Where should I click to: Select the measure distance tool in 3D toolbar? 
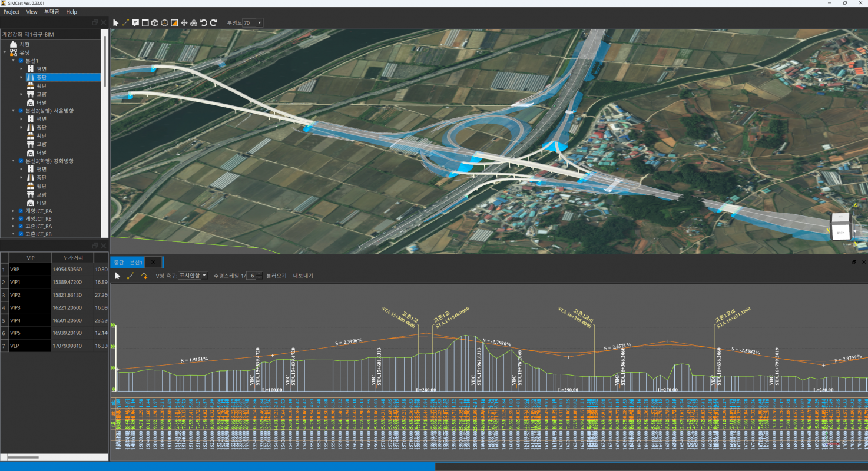125,23
